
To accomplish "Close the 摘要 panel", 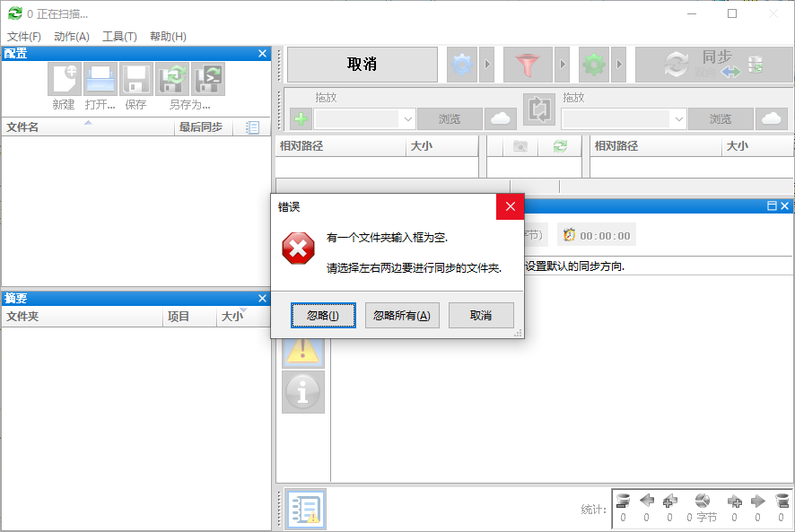I will 262,298.
